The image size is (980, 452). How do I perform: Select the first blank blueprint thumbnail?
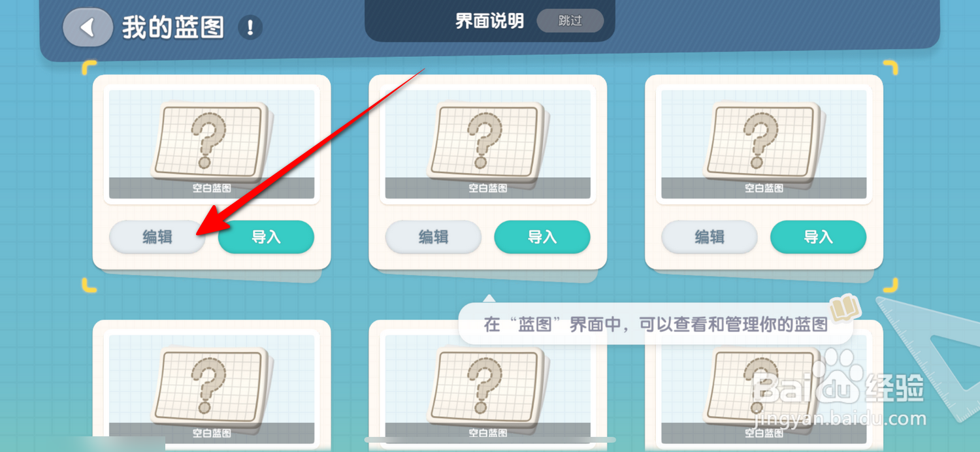pyautogui.click(x=212, y=144)
